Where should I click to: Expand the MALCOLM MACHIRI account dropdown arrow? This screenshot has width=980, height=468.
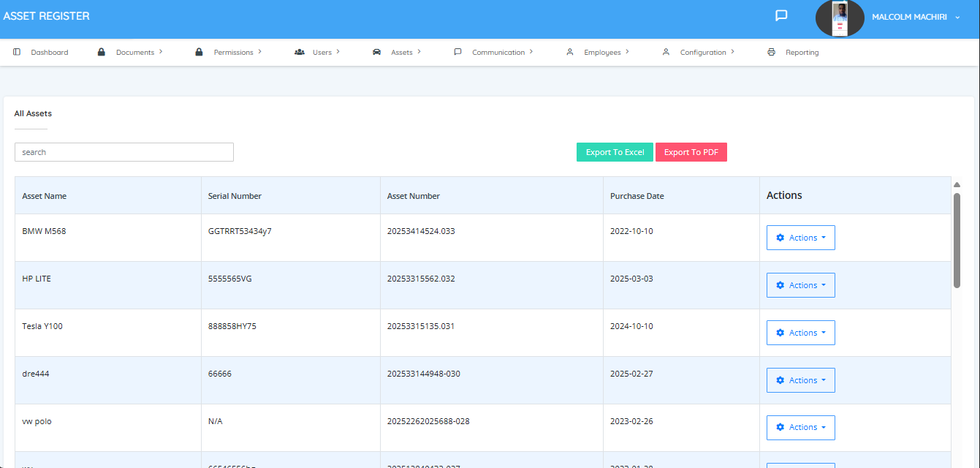click(957, 17)
